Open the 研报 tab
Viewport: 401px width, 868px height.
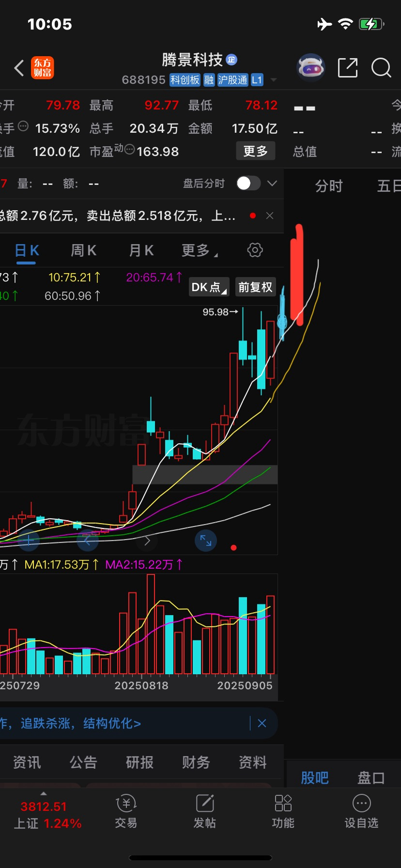pos(139,762)
